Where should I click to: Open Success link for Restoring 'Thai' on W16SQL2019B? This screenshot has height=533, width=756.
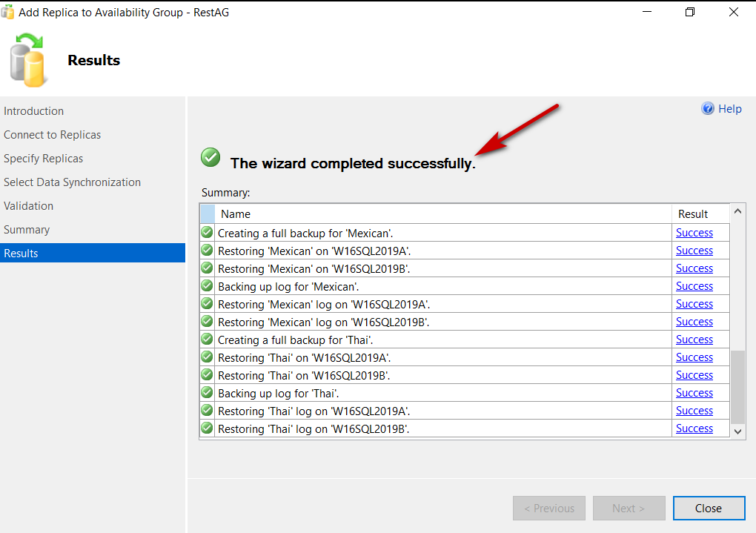pos(694,375)
